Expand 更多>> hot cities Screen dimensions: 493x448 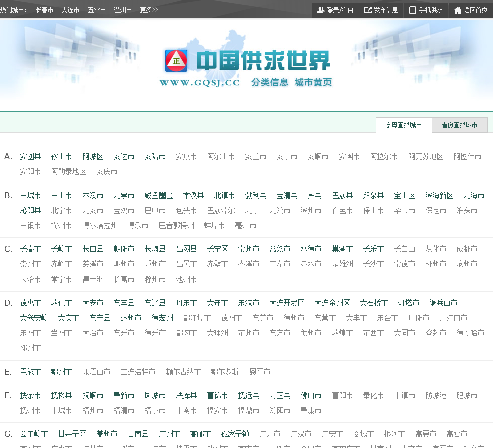149,10
